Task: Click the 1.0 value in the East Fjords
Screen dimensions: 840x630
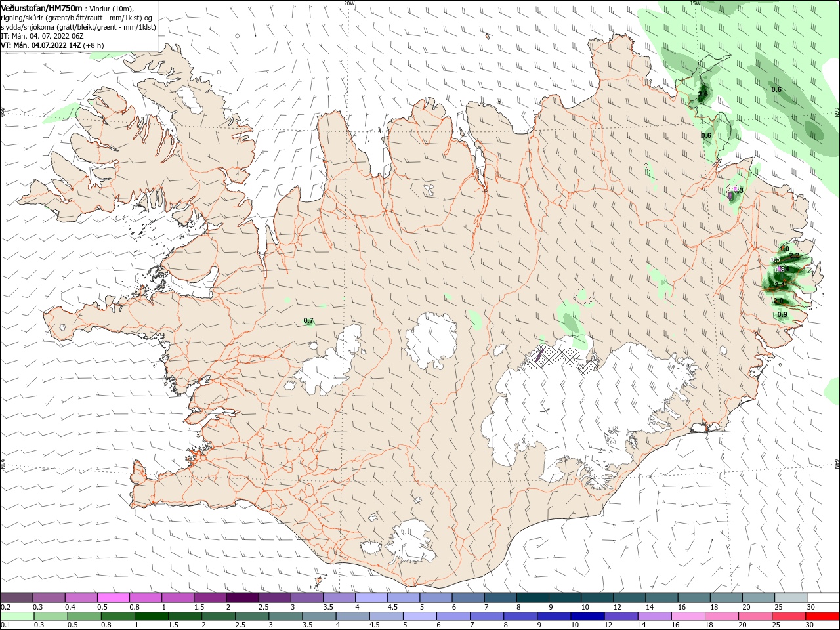Action: pyautogui.click(x=784, y=249)
